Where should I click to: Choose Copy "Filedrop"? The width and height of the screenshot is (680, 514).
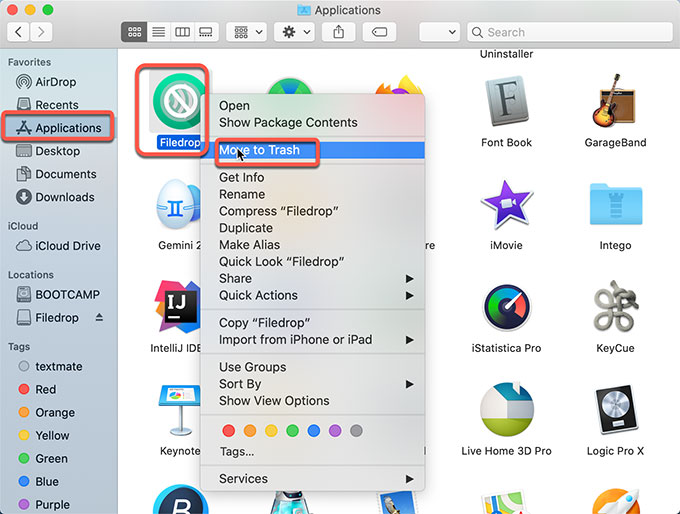click(x=312, y=323)
